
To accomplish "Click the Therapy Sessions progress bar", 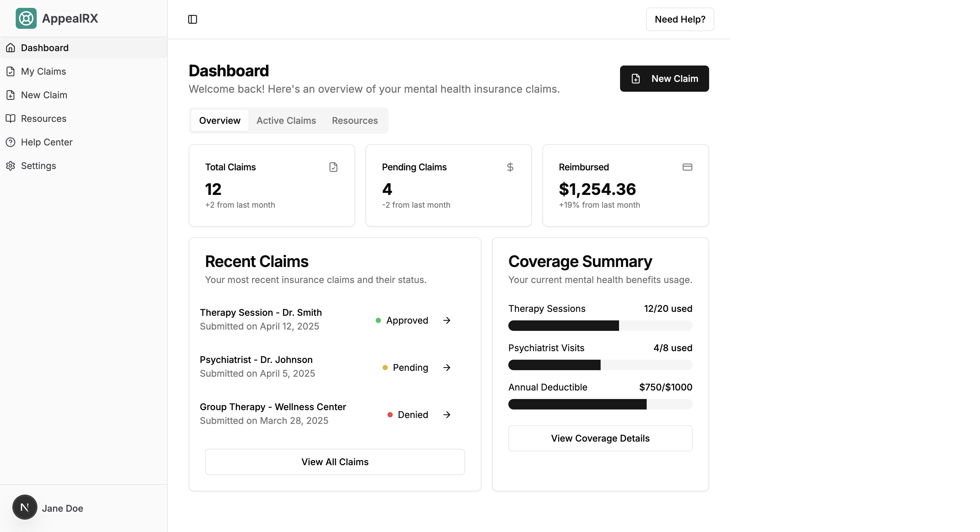I will tap(600, 326).
